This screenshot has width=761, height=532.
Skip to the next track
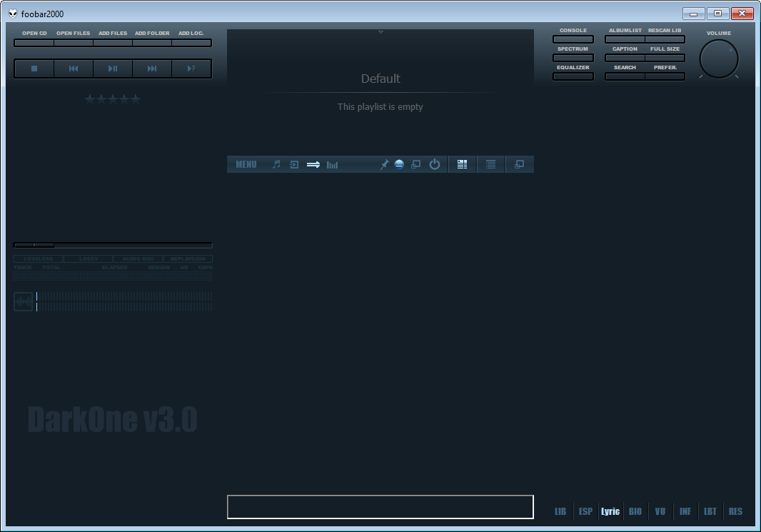pyautogui.click(x=152, y=69)
